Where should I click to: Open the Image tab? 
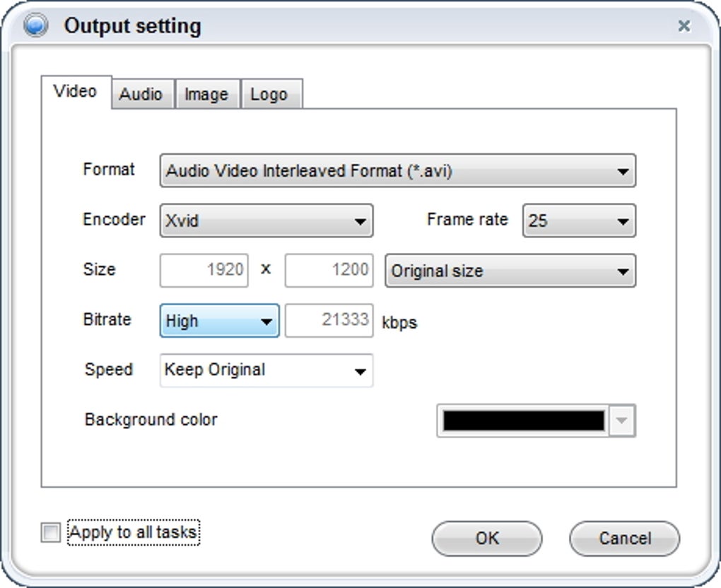pyautogui.click(x=206, y=95)
